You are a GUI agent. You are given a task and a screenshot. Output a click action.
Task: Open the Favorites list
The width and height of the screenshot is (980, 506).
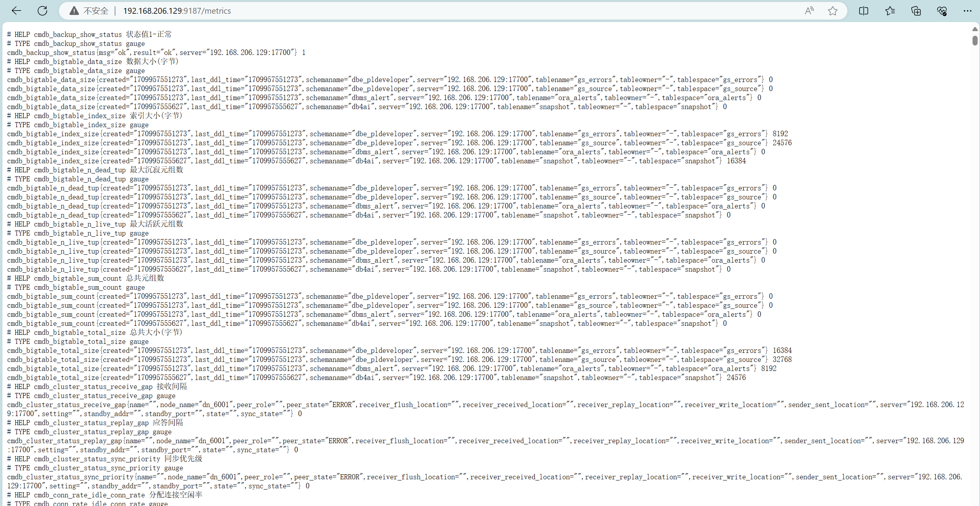(890, 11)
